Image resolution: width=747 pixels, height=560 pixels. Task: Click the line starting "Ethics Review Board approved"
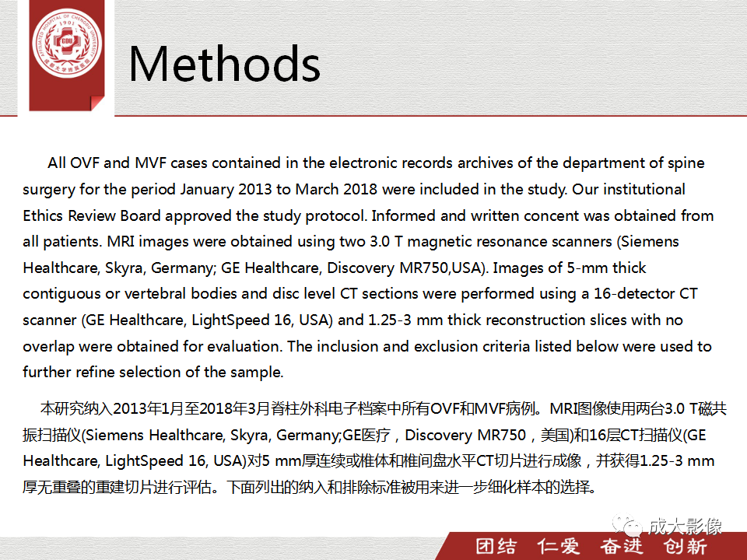(368, 215)
